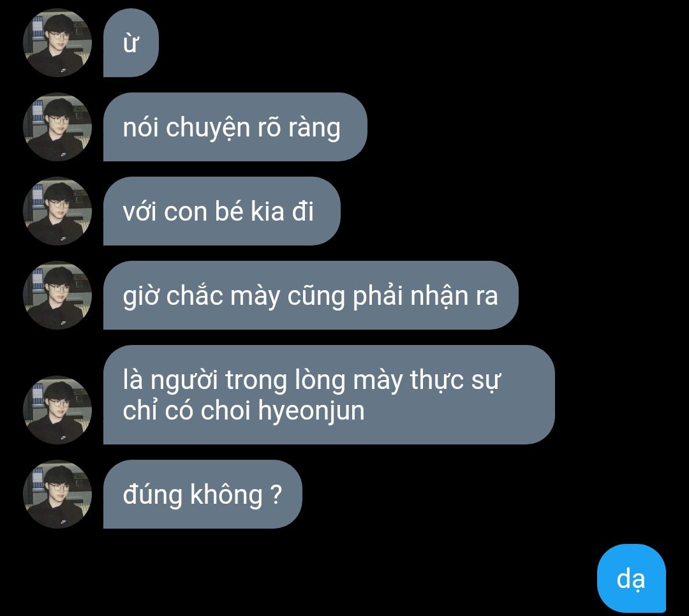Select the 'ừ' message bubble

tap(131, 43)
